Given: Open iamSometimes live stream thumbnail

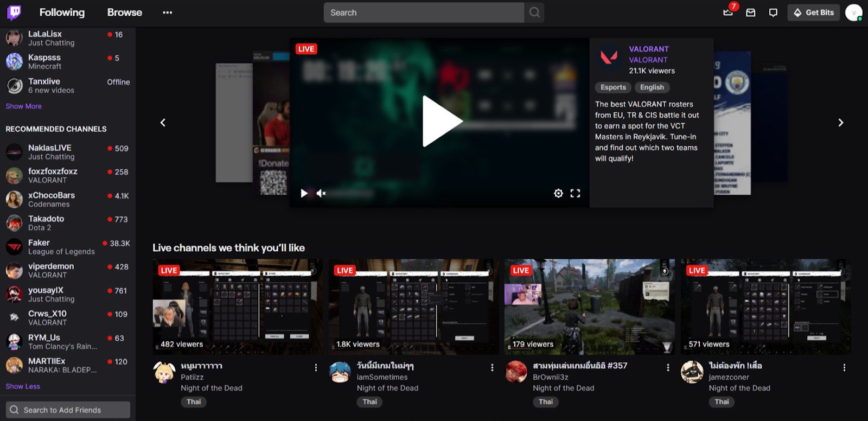Looking at the screenshot, I should click(x=414, y=307).
